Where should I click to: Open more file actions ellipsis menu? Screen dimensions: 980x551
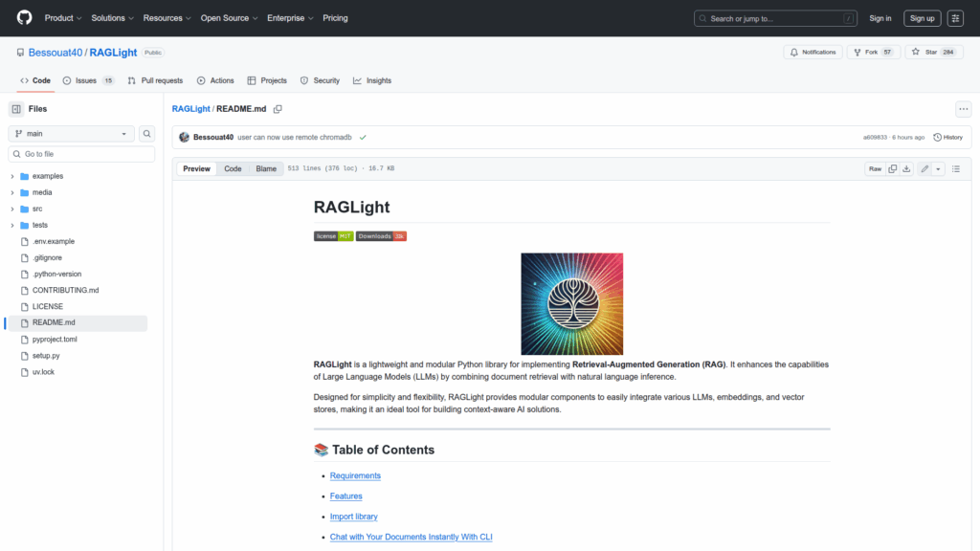coord(963,109)
